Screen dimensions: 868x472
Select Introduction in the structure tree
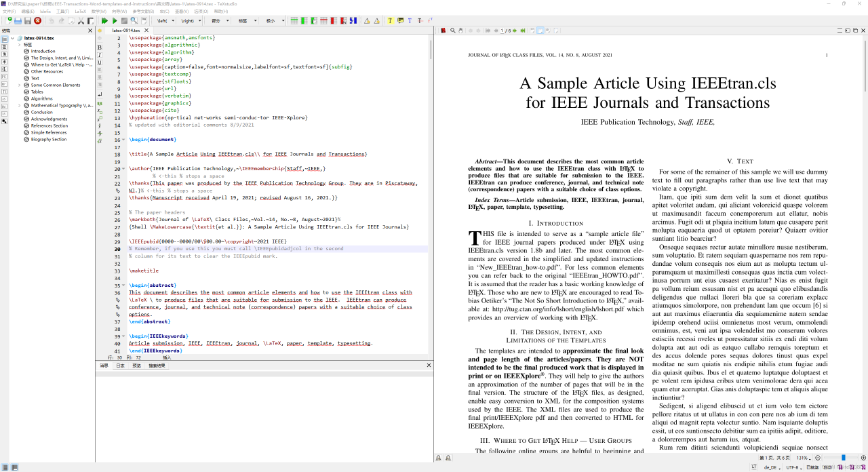click(x=43, y=52)
